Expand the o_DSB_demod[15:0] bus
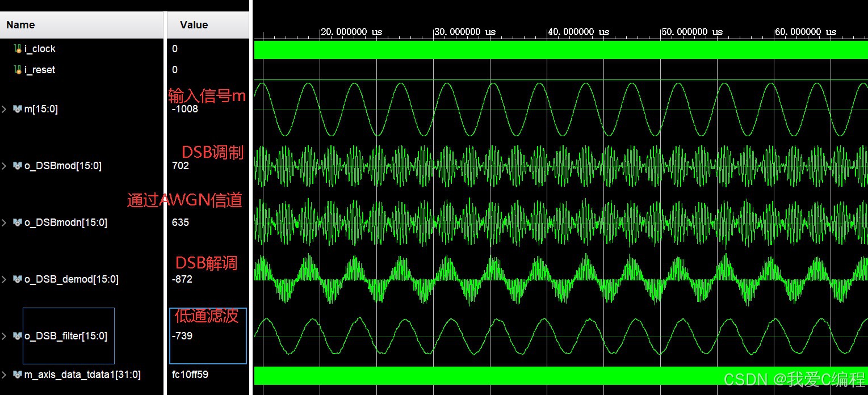 5,279
